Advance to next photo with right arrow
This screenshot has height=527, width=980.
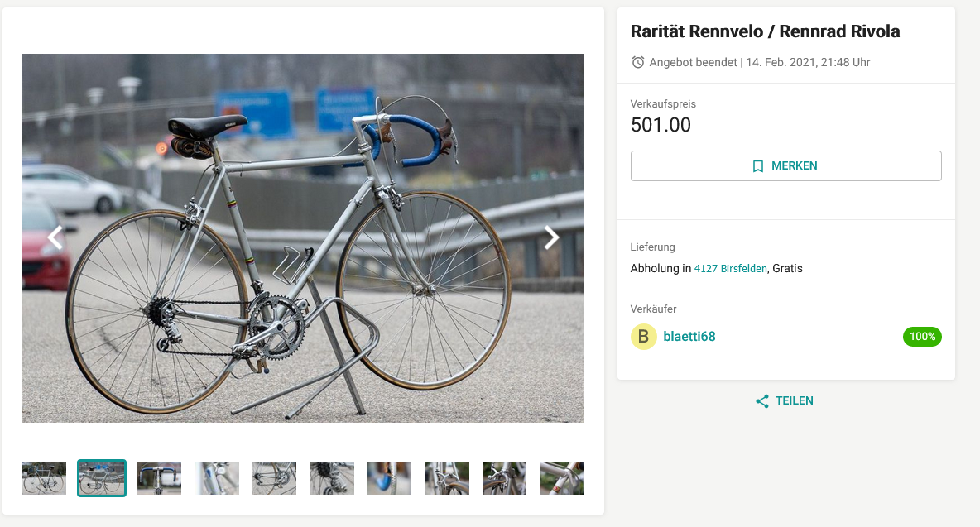click(550, 237)
